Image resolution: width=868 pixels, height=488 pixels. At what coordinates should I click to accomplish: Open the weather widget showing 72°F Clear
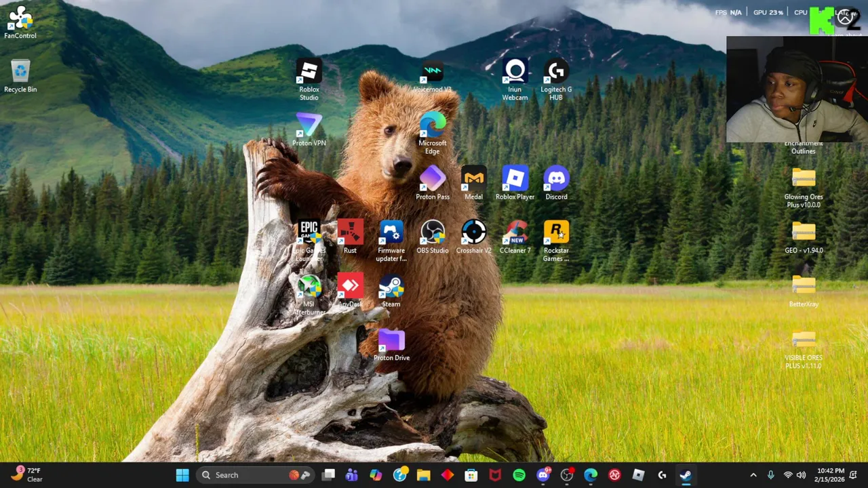pyautogui.click(x=27, y=475)
